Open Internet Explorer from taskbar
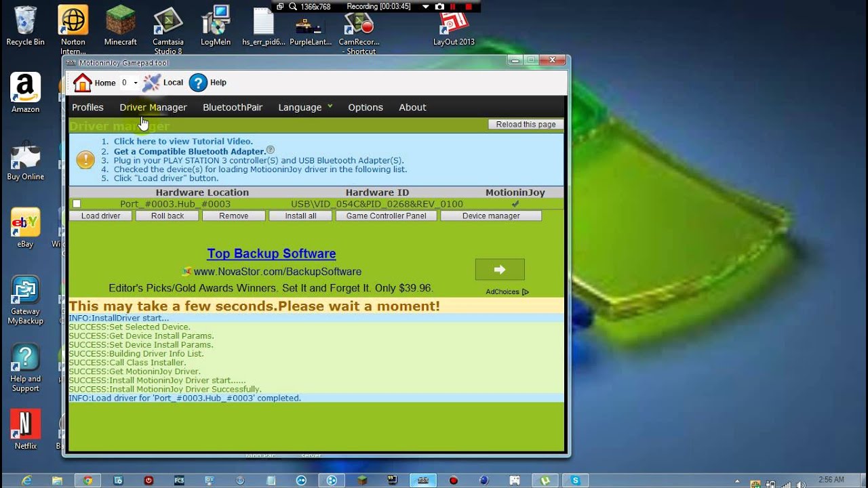 tap(26, 481)
